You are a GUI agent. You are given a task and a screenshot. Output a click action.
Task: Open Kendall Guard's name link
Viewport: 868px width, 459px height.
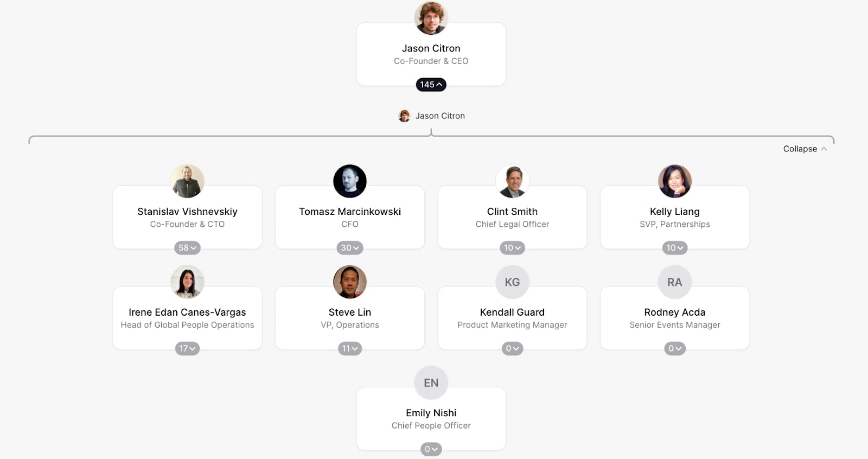pyautogui.click(x=512, y=312)
